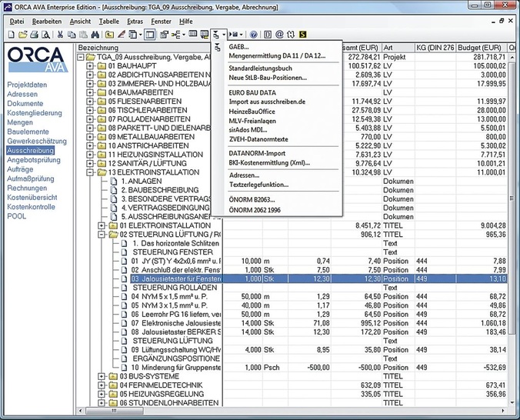Open dropdown arrow beside tree structure icon
520x420 pixels.
click(184, 35)
